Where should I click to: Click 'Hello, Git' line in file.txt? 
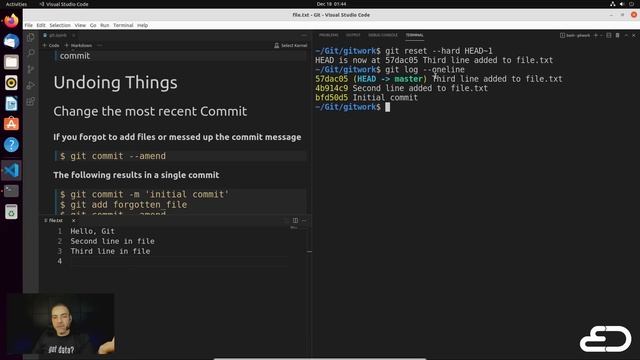92,231
